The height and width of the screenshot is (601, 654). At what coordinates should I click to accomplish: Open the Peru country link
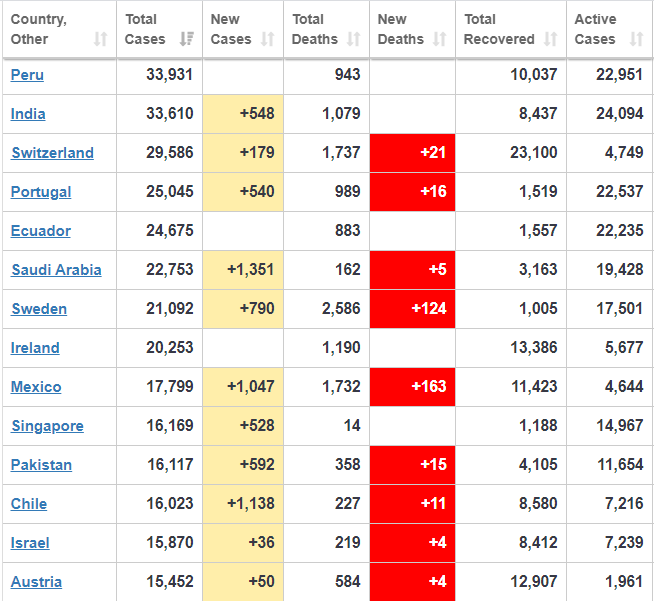pyautogui.click(x=27, y=75)
